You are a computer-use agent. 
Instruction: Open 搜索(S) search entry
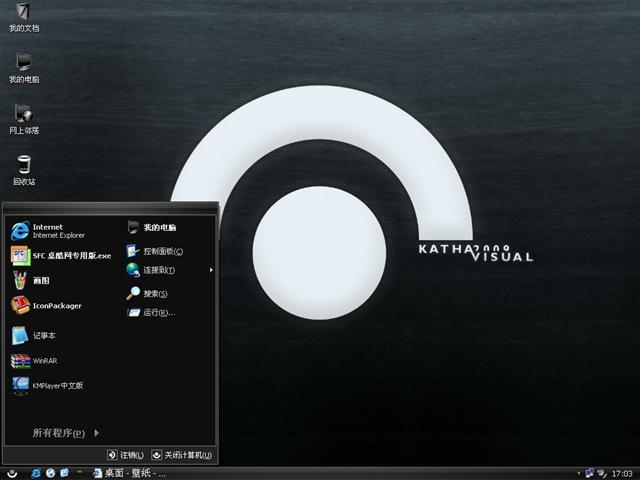(x=152, y=293)
